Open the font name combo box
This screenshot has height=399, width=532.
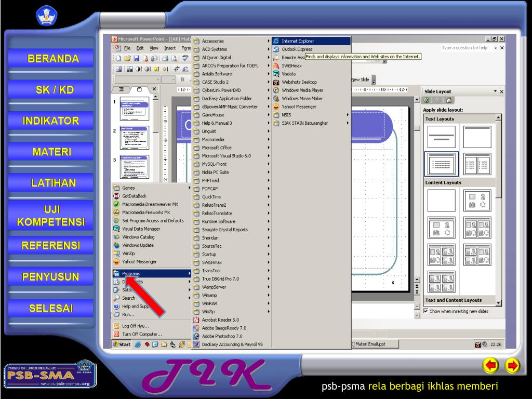(x=137, y=79)
